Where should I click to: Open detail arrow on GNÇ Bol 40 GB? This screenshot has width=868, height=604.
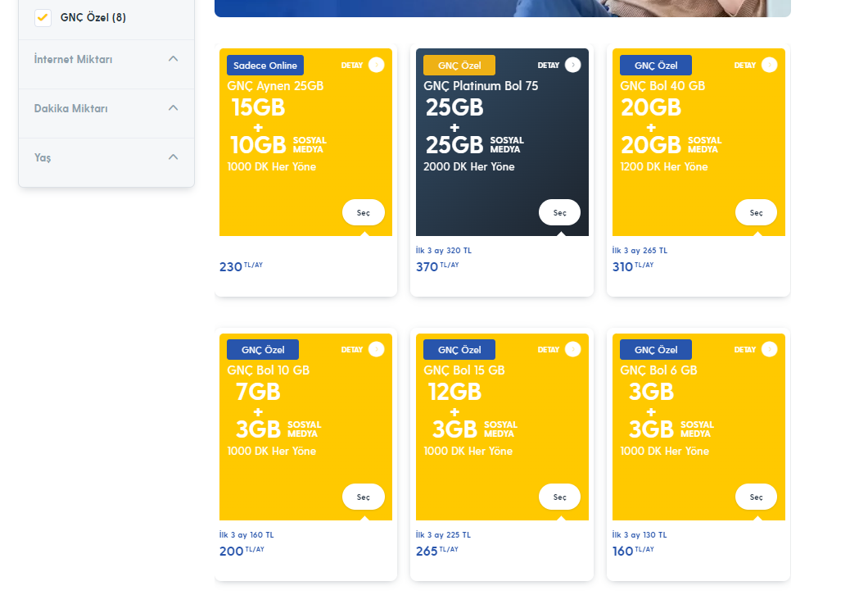pyautogui.click(x=769, y=66)
